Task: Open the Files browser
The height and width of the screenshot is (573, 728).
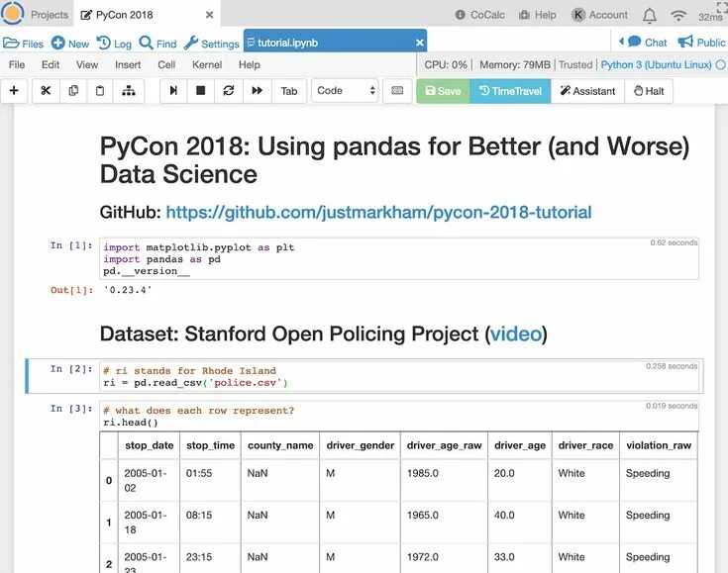Action: click(x=23, y=44)
